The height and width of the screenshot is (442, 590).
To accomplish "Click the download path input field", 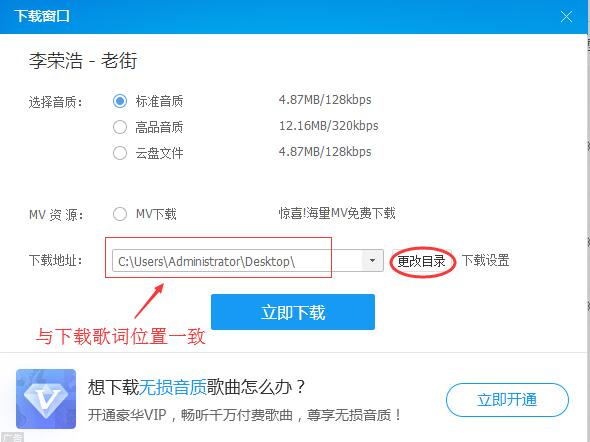I will tap(237, 260).
